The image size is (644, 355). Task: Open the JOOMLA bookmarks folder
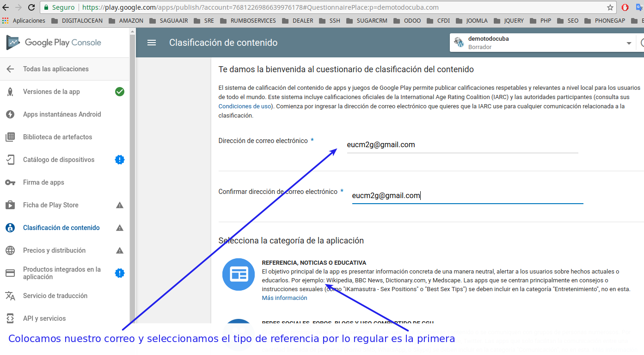point(472,21)
